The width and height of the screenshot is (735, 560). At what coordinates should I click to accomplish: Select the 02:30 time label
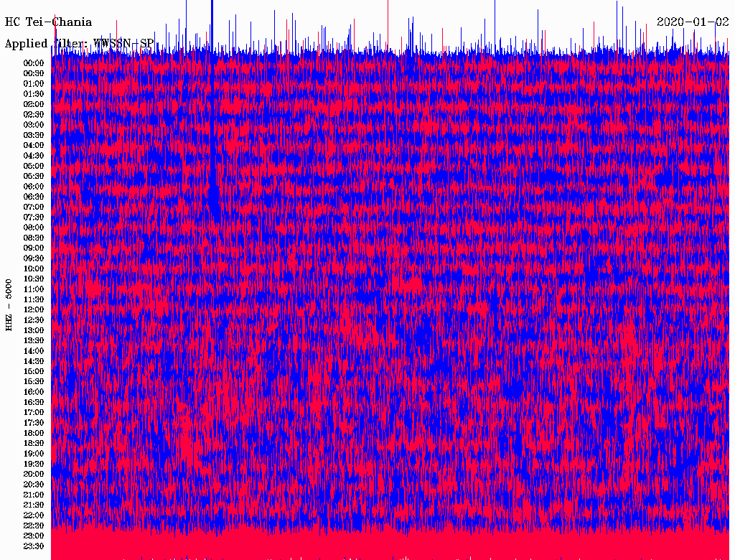pos(34,115)
